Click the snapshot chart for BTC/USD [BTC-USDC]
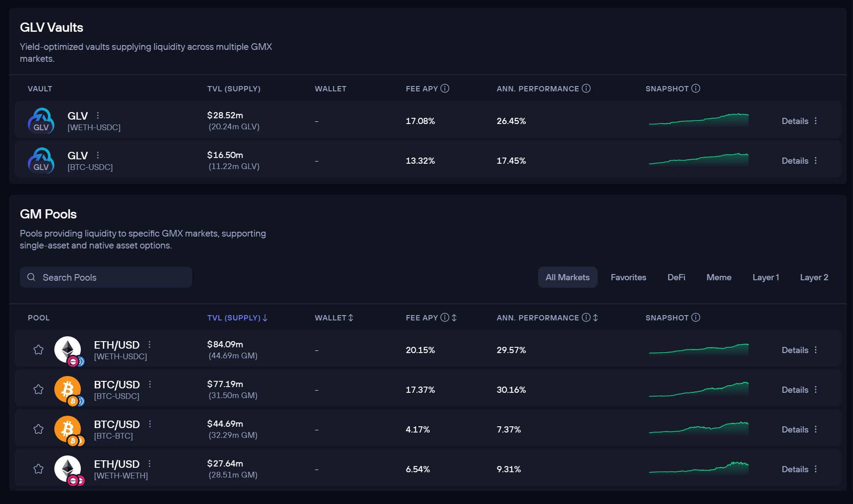This screenshot has height=504, width=853. click(x=698, y=389)
